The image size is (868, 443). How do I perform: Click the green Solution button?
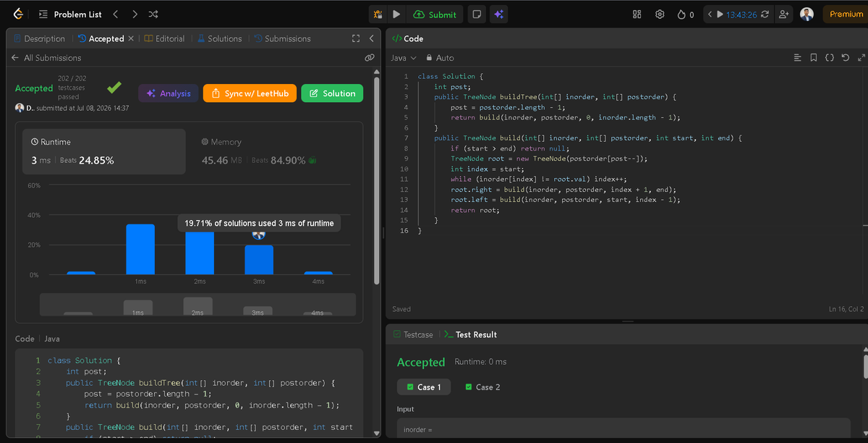tap(332, 93)
